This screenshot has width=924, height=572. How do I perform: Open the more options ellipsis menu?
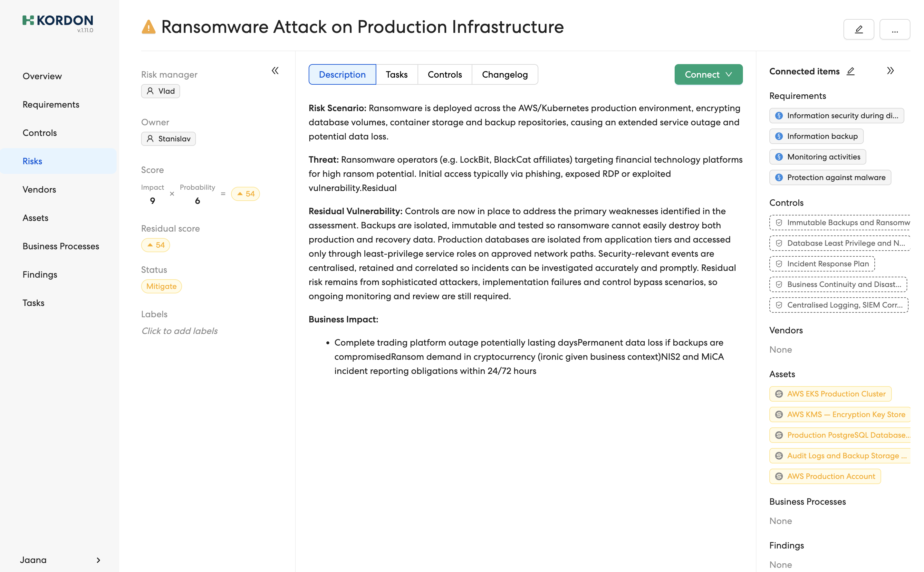tap(894, 29)
